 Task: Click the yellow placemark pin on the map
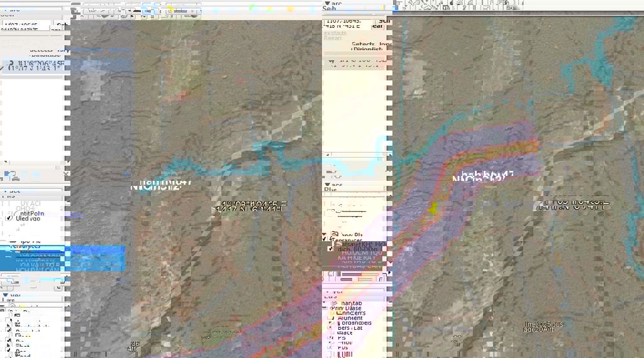(x=434, y=209)
